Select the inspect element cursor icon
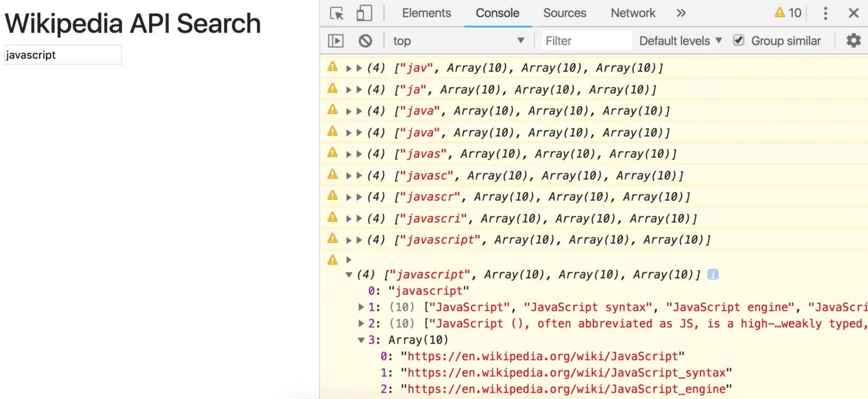This screenshot has width=868, height=399. coord(336,13)
